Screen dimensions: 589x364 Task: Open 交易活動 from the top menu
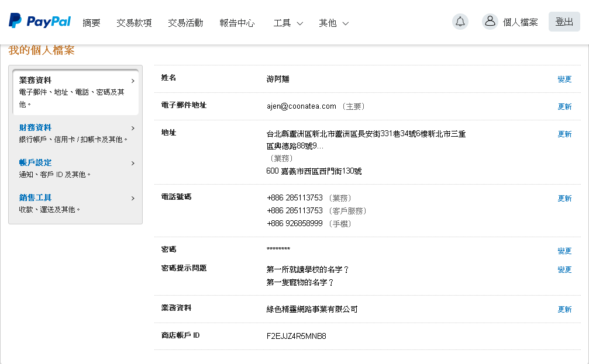coord(185,23)
